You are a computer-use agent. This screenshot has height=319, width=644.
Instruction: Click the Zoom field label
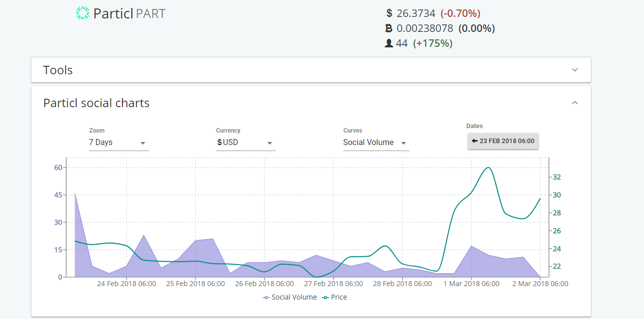click(x=97, y=131)
